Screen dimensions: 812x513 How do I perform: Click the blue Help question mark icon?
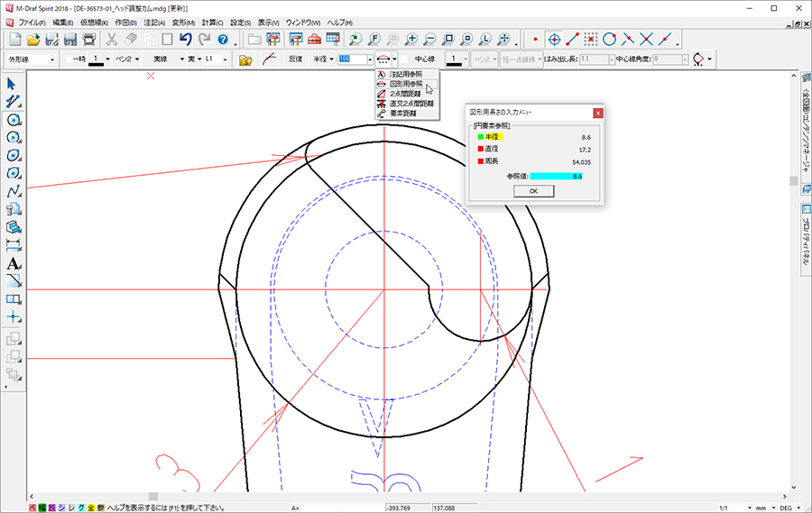click(222, 39)
